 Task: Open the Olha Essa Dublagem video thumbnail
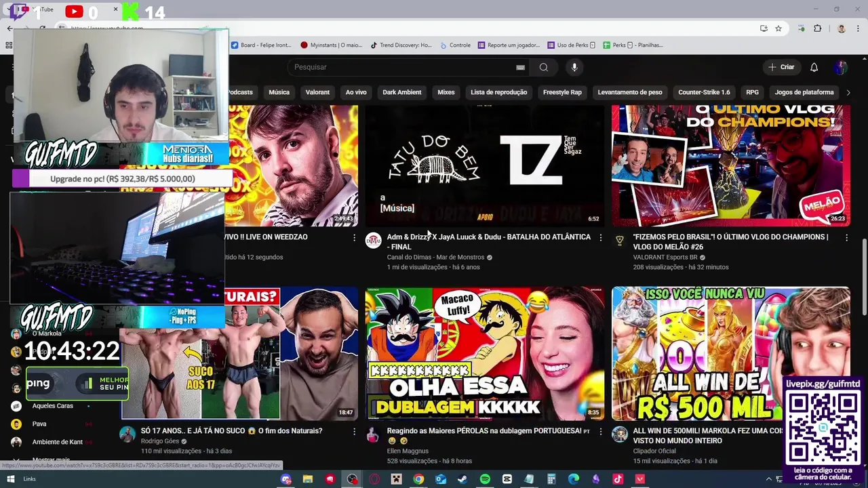tap(484, 353)
